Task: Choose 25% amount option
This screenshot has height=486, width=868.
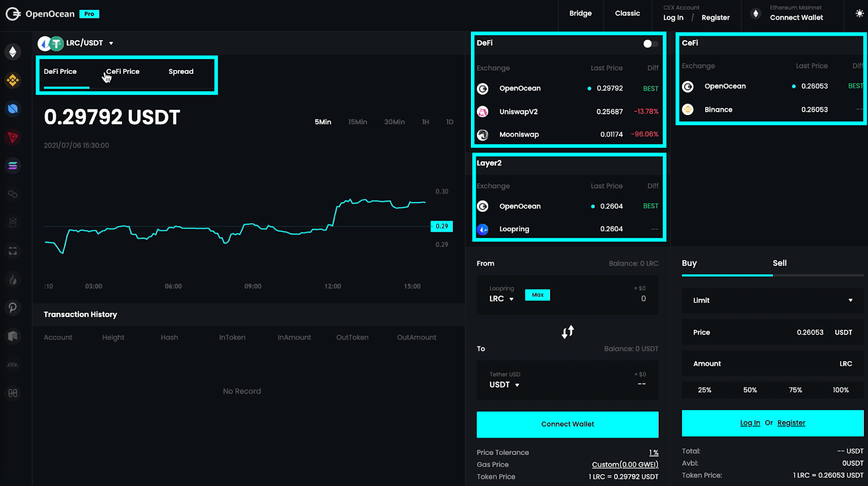Action: coord(705,390)
